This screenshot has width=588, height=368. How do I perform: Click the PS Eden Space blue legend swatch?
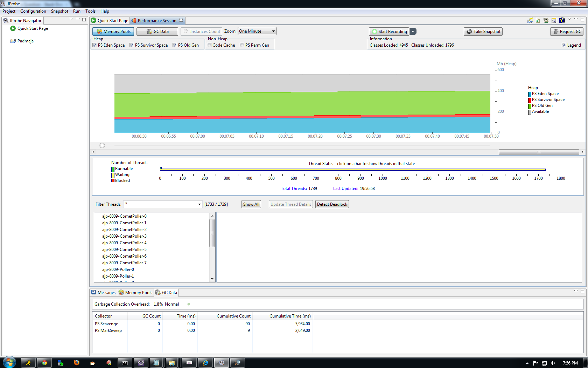pyautogui.click(x=530, y=94)
